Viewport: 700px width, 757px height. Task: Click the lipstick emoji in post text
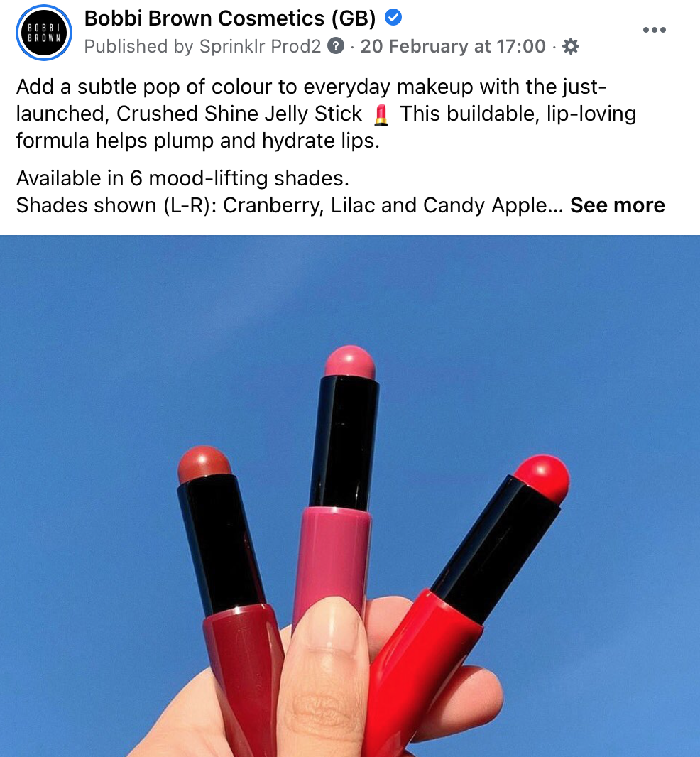point(381,115)
